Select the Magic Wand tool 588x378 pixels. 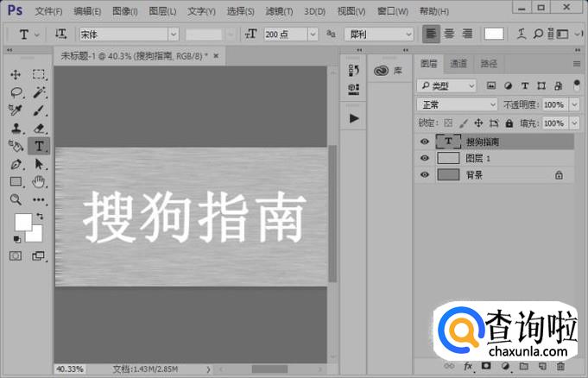pos(39,92)
